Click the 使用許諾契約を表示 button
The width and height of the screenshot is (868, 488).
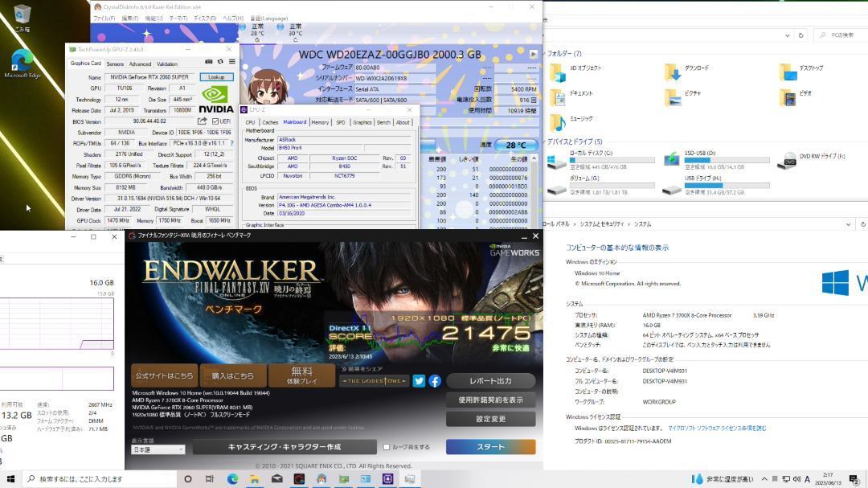pos(490,400)
